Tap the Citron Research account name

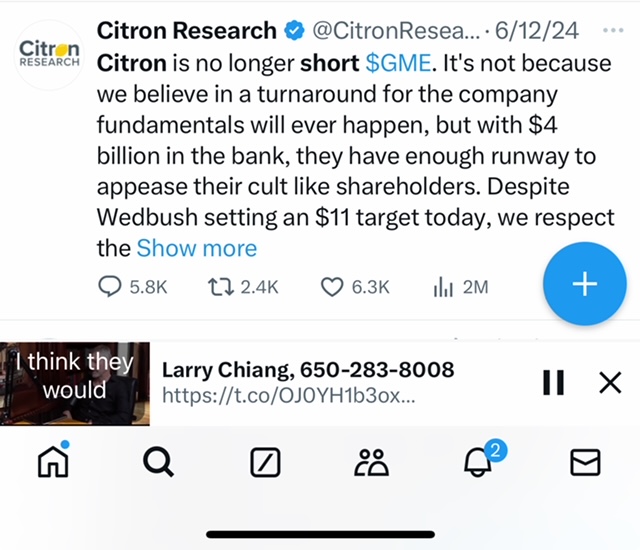186,31
